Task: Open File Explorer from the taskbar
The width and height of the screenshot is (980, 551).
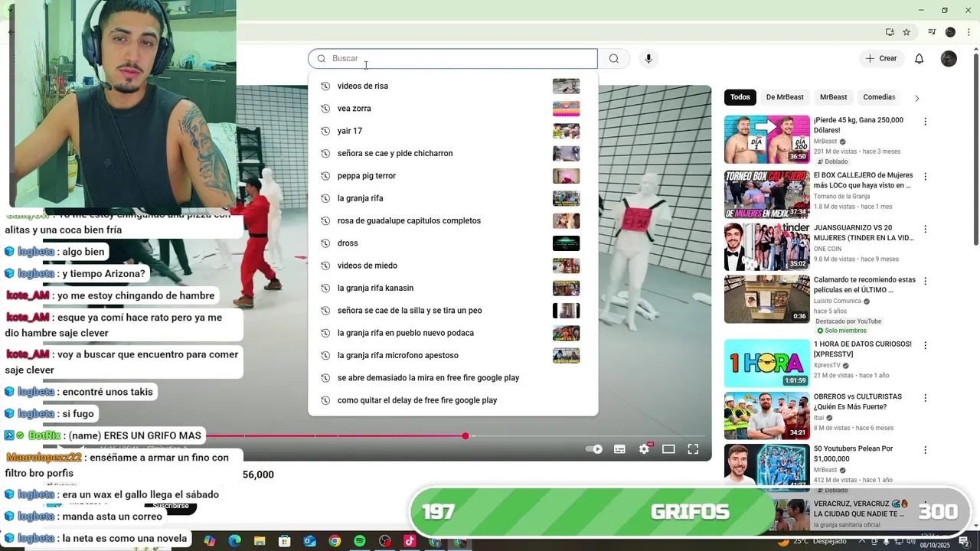Action: point(260,541)
